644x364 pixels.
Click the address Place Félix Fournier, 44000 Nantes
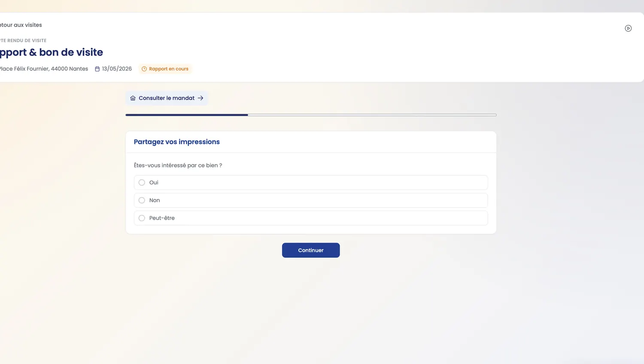coord(44,69)
